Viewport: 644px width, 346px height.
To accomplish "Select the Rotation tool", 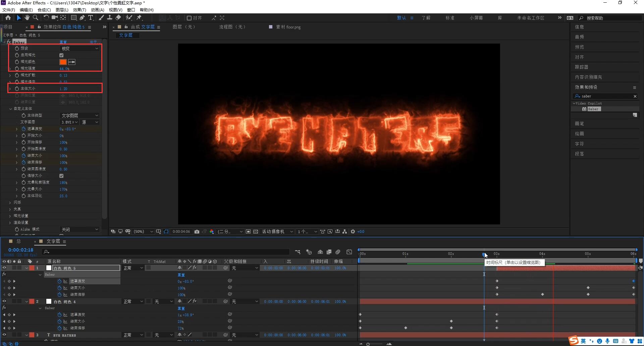I will 46,18.
